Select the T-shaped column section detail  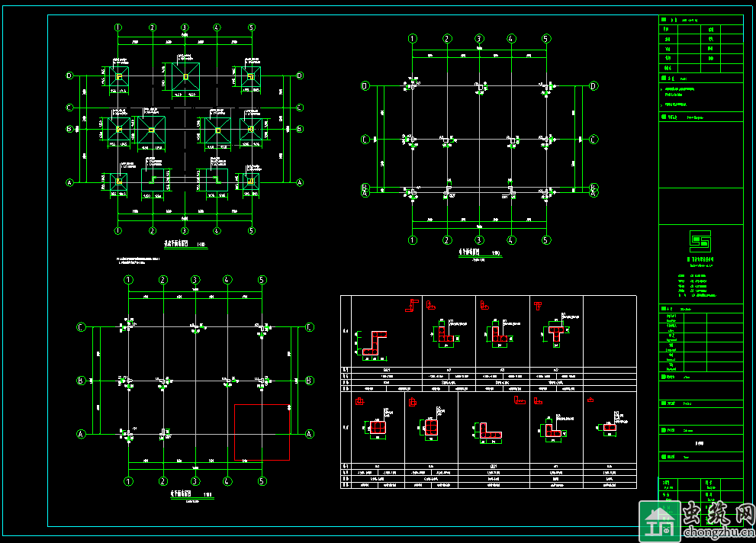point(555,333)
